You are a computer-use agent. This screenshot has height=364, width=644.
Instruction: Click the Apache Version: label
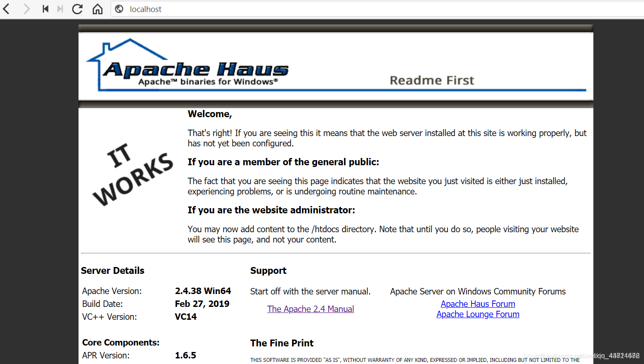tap(112, 291)
